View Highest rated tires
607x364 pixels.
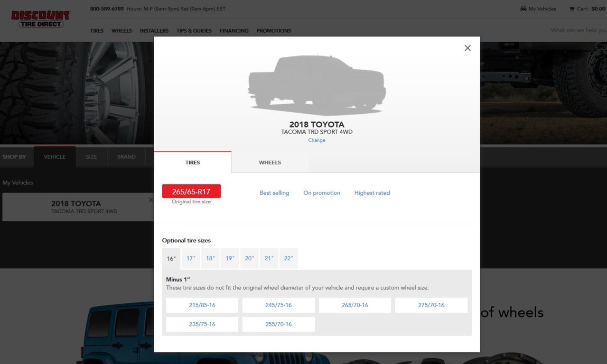coord(372,193)
